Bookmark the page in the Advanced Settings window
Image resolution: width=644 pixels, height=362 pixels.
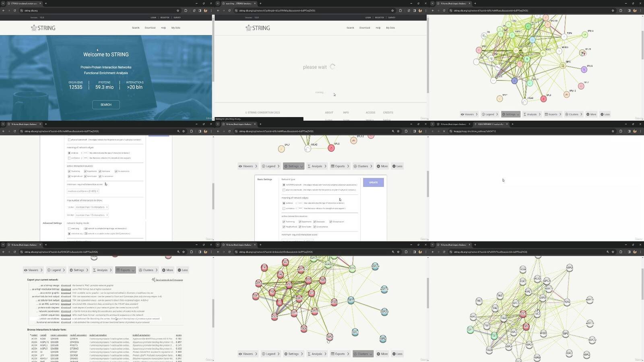point(184,131)
